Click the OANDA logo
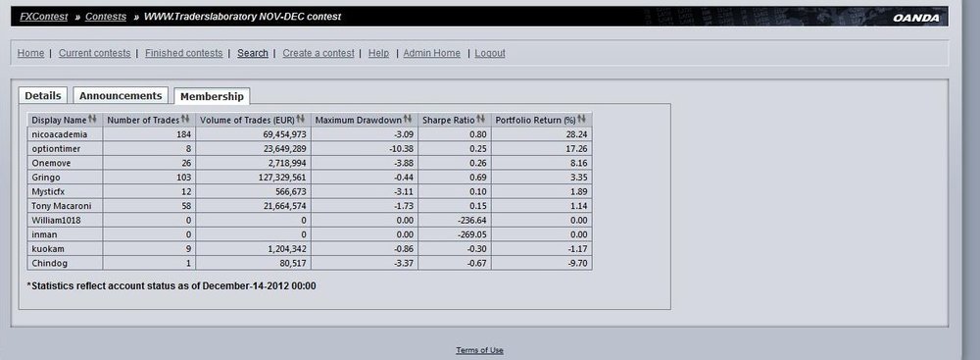 (916, 19)
